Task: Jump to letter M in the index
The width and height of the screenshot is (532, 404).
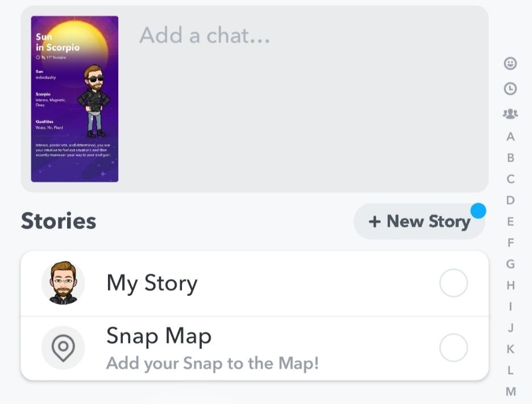Action: 510,391
